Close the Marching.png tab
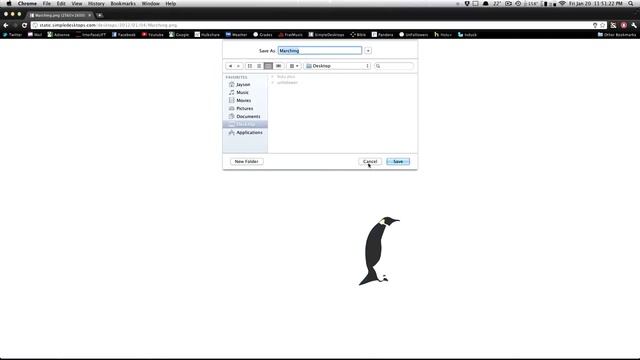Image resolution: width=640 pixels, height=360 pixels. 89,16
